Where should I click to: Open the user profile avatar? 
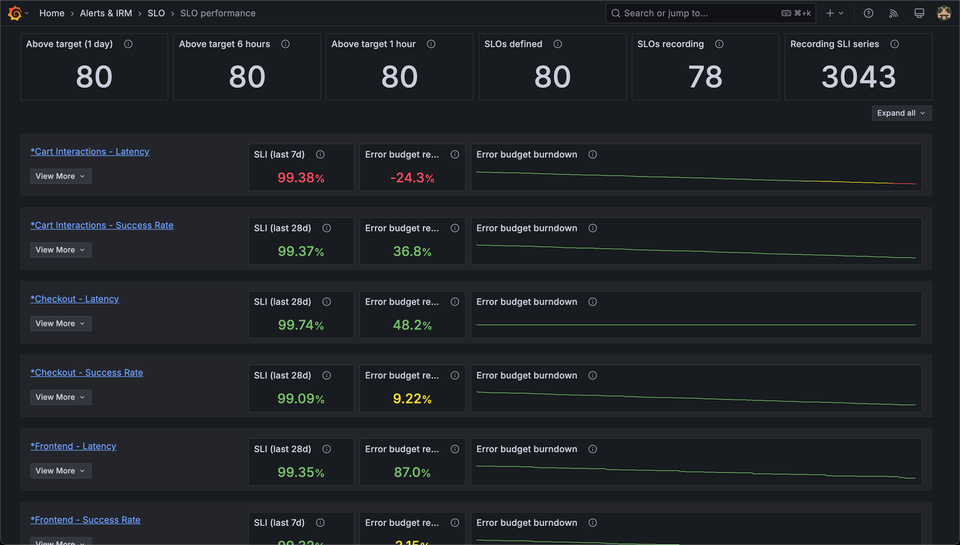pos(943,13)
